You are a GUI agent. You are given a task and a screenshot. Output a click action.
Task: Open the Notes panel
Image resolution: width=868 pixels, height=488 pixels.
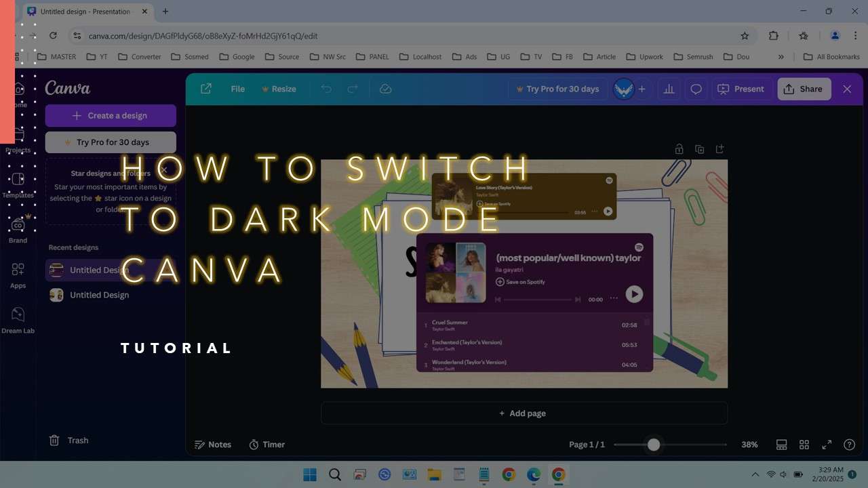coord(212,444)
